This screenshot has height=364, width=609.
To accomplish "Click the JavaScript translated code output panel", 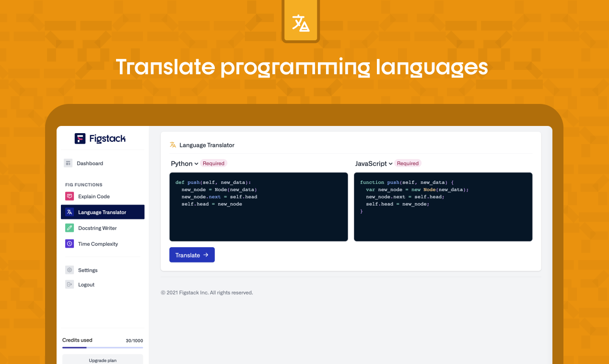I will click(443, 206).
